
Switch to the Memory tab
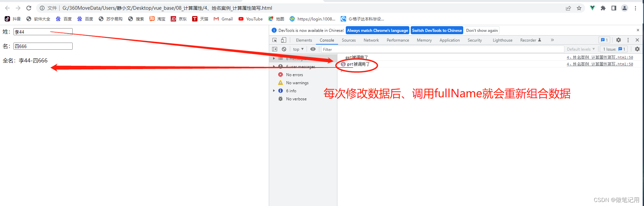(424, 40)
